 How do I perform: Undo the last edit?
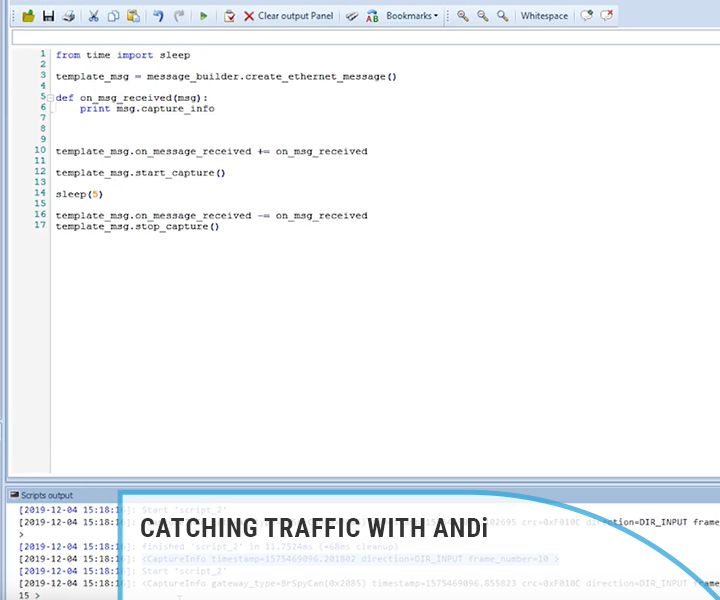click(x=158, y=17)
